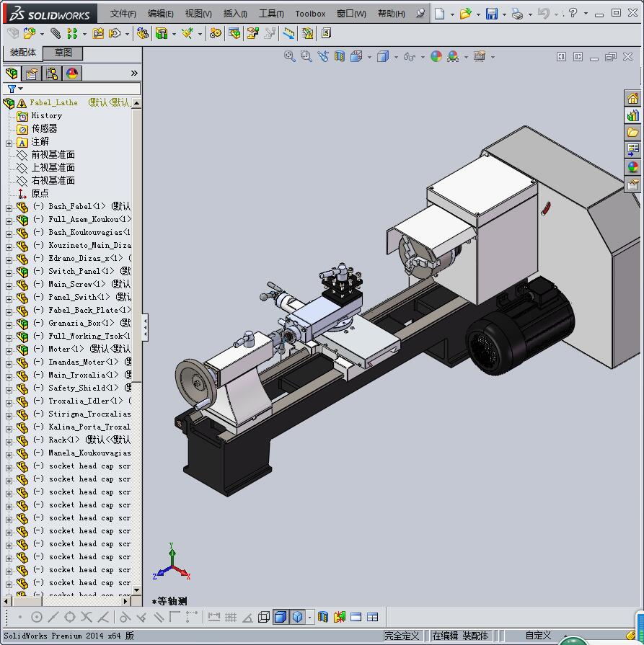
Task: Open the Hide/Show Items dropdown arrow
Action: [x=423, y=57]
